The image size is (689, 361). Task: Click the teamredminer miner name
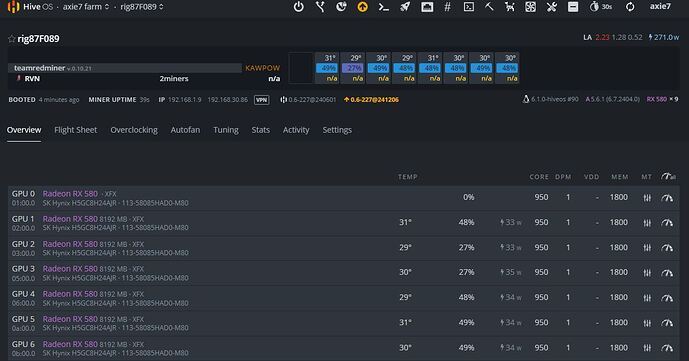click(x=40, y=68)
